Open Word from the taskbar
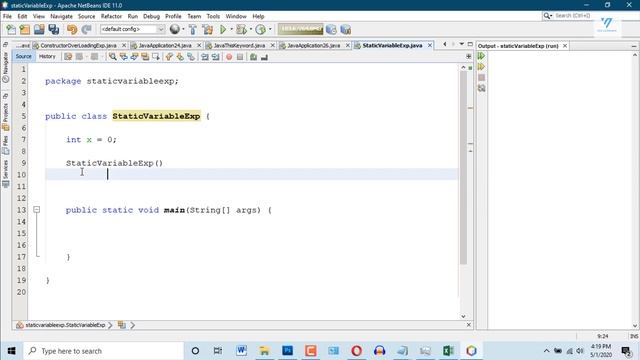 pos(241,351)
